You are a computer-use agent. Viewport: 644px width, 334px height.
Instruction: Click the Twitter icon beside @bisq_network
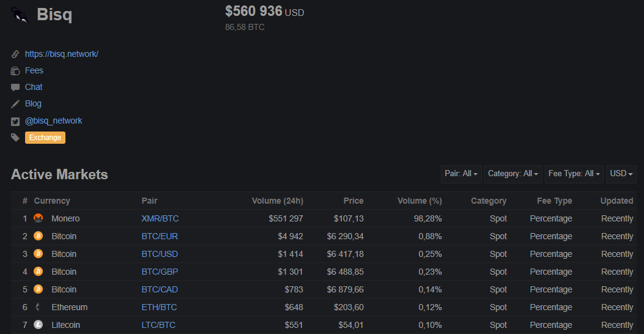pos(15,121)
